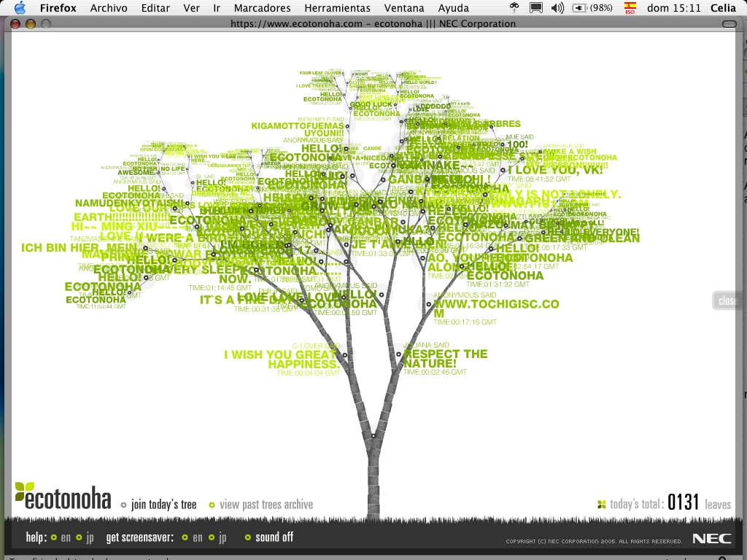The height and width of the screenshot is (560, 747).
Task: Click 'join today's tree' link
Action: [163, 505]
